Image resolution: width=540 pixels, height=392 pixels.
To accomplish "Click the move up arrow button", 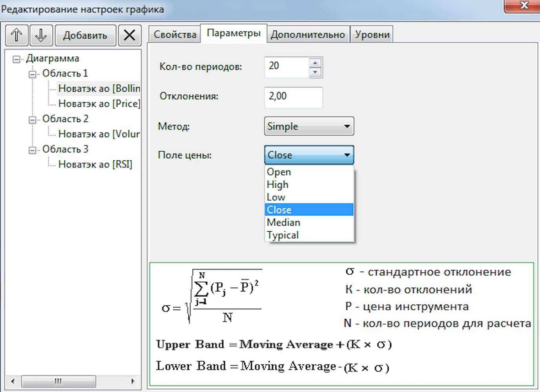I will coord(16,35).
